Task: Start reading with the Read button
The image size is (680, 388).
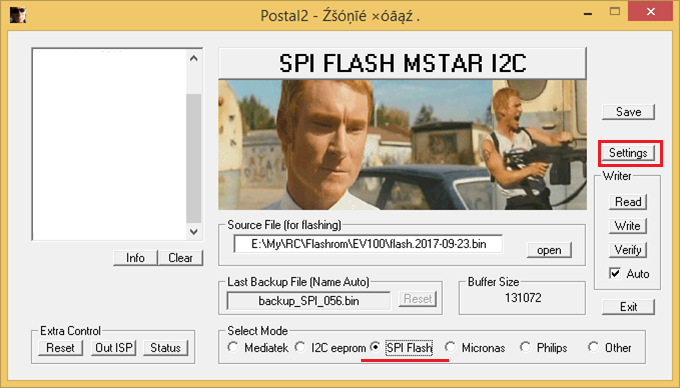Action: pyautogui.click(x=628, y=202)
